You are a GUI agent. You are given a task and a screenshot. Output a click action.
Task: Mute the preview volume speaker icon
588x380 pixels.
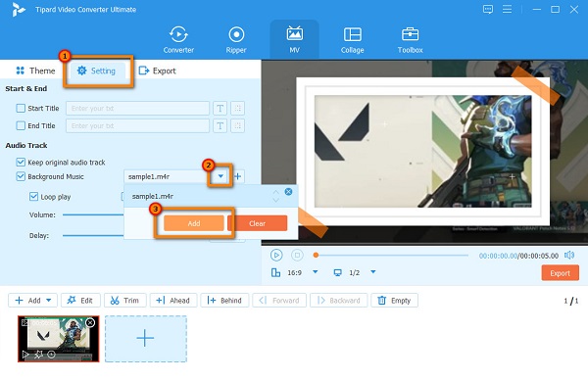coord(569,256)
